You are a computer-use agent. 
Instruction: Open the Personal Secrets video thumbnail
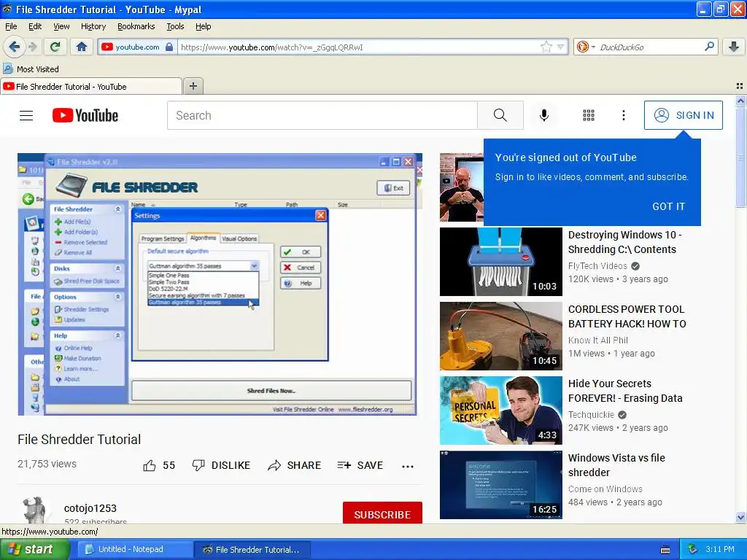500,410
